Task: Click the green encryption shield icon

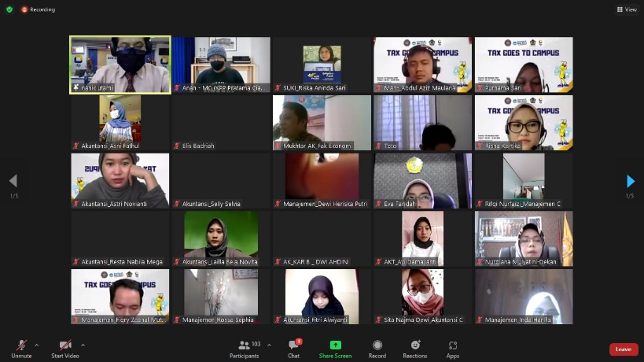Action: pos(9,9)
